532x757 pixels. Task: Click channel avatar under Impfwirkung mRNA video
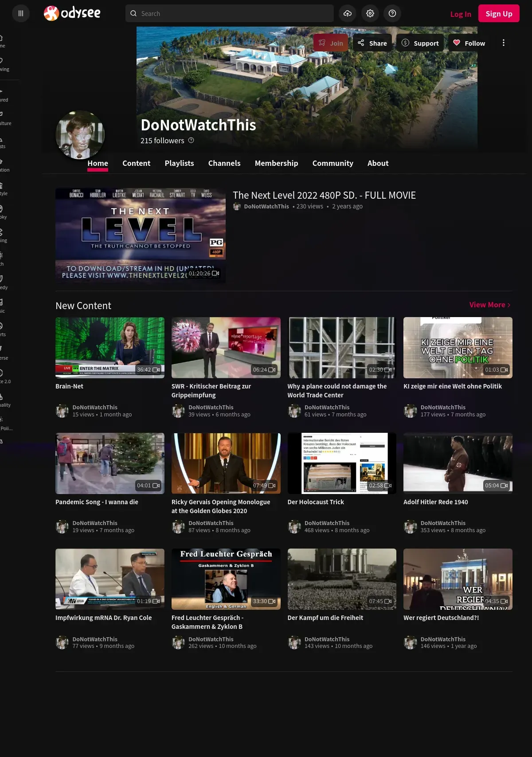pyautogui.click(x=62, y=643)
